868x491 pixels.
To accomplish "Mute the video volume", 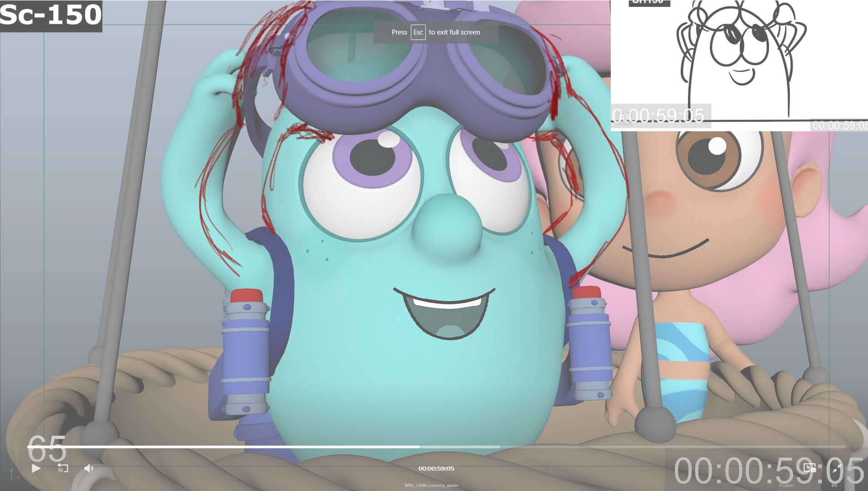I will [89, 468].
